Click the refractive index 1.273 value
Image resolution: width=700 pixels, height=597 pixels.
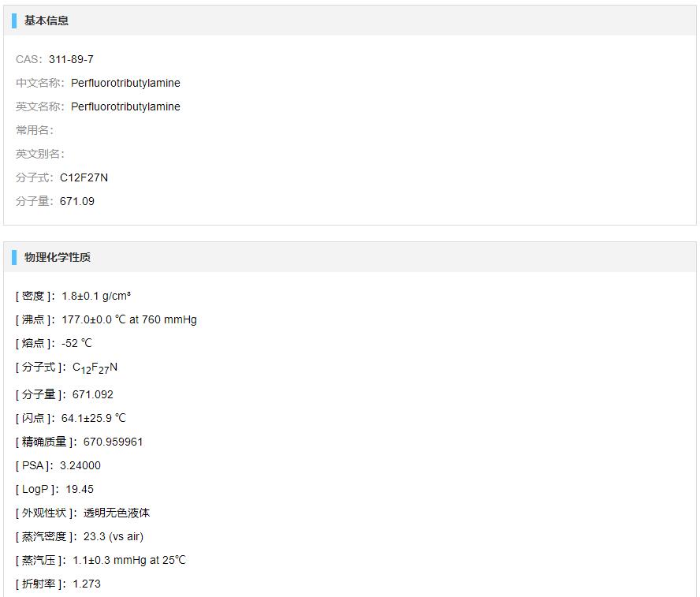click(87, 584)
